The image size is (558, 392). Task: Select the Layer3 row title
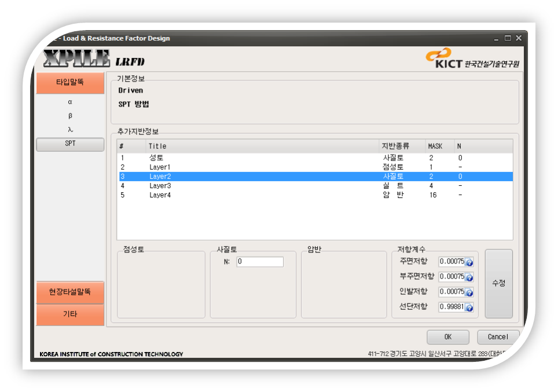coord(160,185)
